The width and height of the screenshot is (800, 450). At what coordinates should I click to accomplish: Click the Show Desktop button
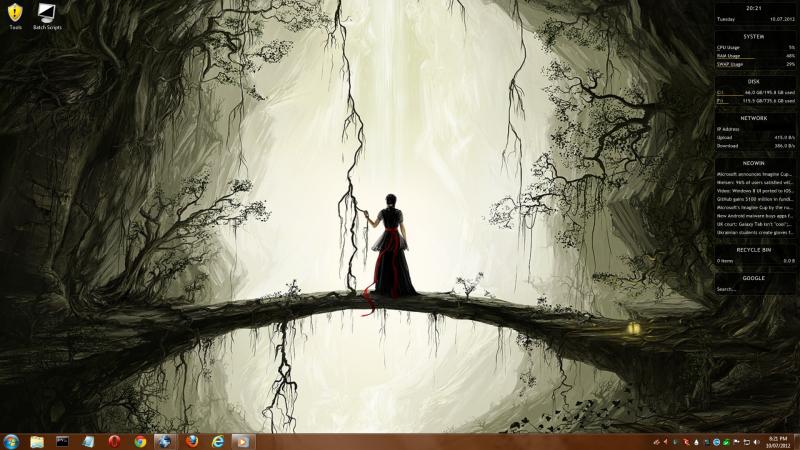796,442
